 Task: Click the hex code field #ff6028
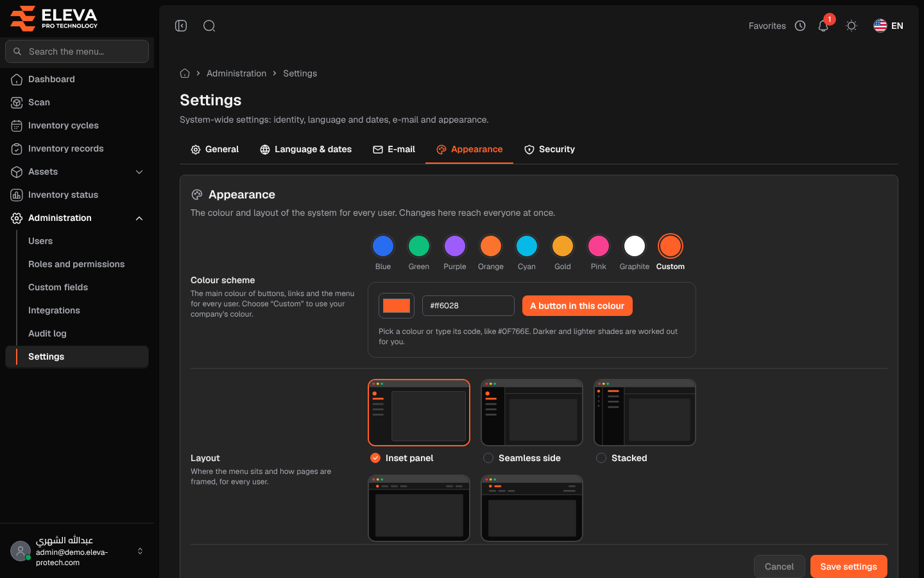click(468, 306)
